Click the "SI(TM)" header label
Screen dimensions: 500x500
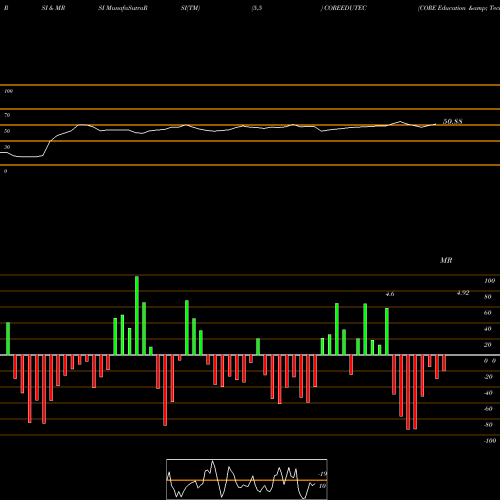190,8
